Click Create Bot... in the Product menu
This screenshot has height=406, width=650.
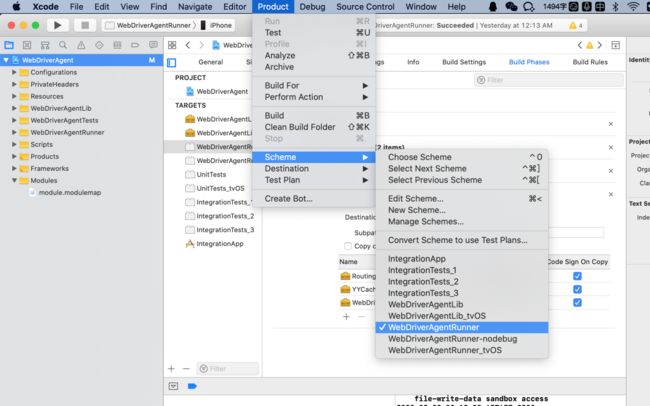(314, 199)
